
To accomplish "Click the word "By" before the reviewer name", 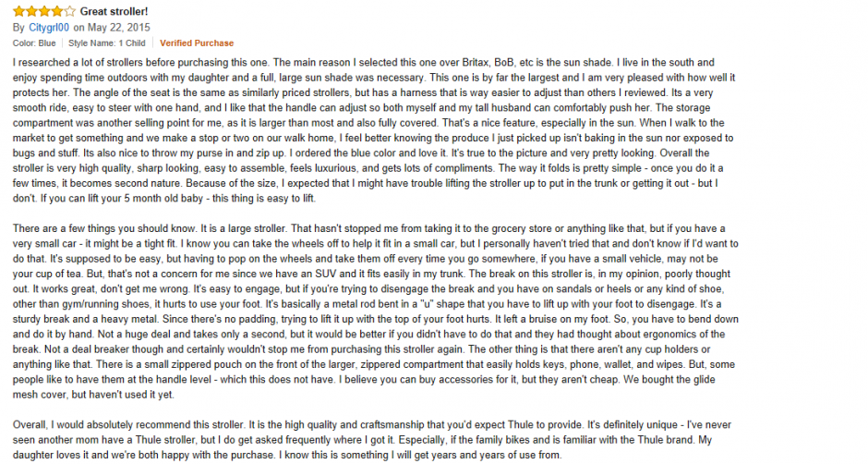I will click(x=19, y=28).
